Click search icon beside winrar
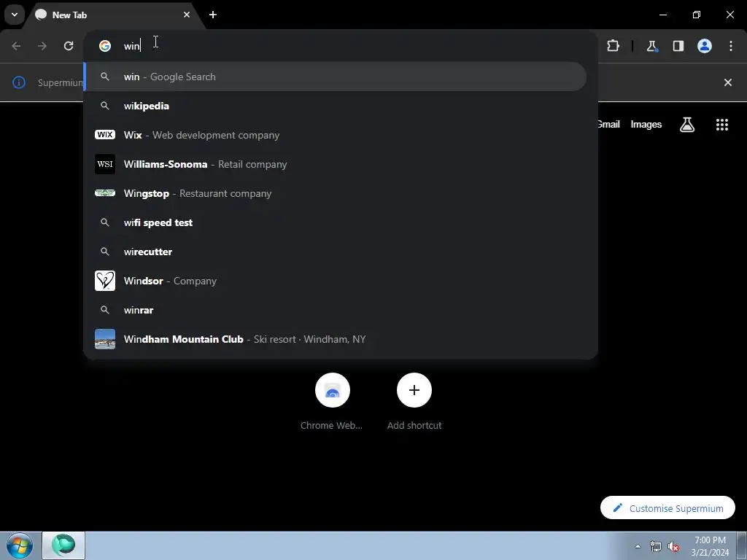 tap(105, 310)
